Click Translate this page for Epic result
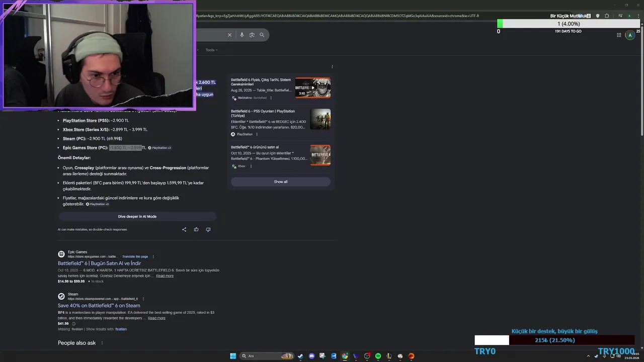Image resolution: width=644 pixels, height=362 pixels. tap(135, 256)
